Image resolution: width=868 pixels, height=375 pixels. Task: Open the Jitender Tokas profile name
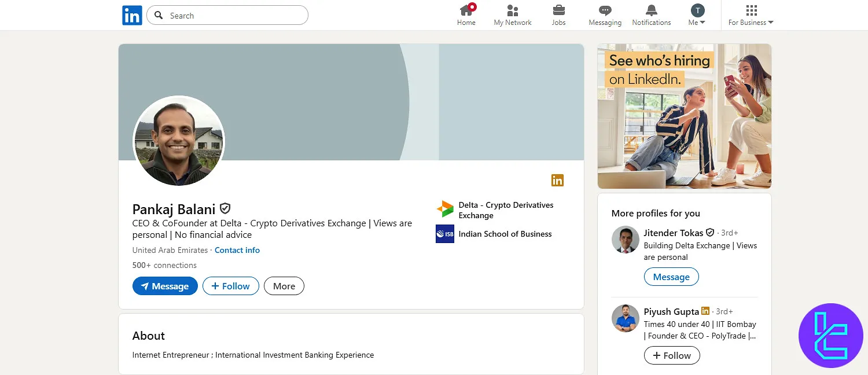(674, 233)
